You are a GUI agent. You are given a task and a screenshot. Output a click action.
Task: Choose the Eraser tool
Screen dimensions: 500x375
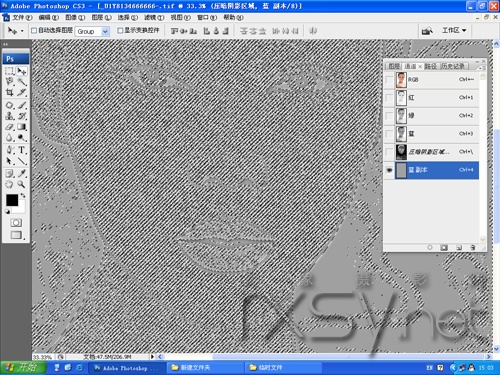pyautogui.click(x=10, y=127)
